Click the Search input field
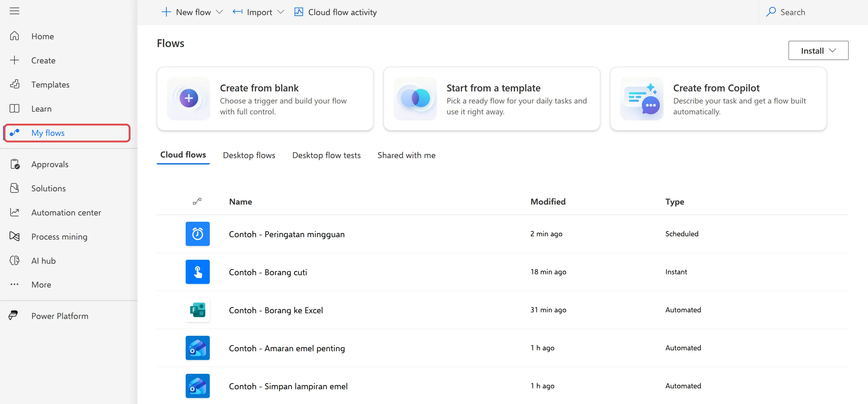 point(813,12)
